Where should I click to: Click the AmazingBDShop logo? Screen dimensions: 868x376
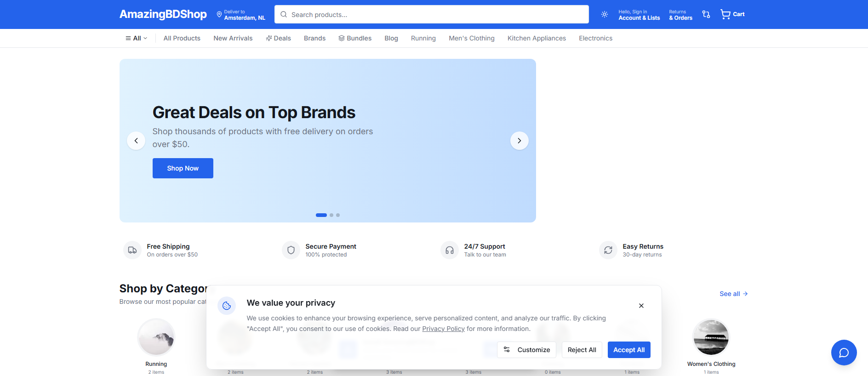tap(163, 14)
